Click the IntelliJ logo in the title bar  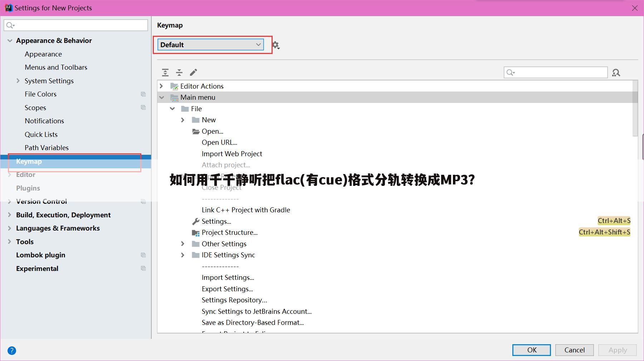pos(8,8)
